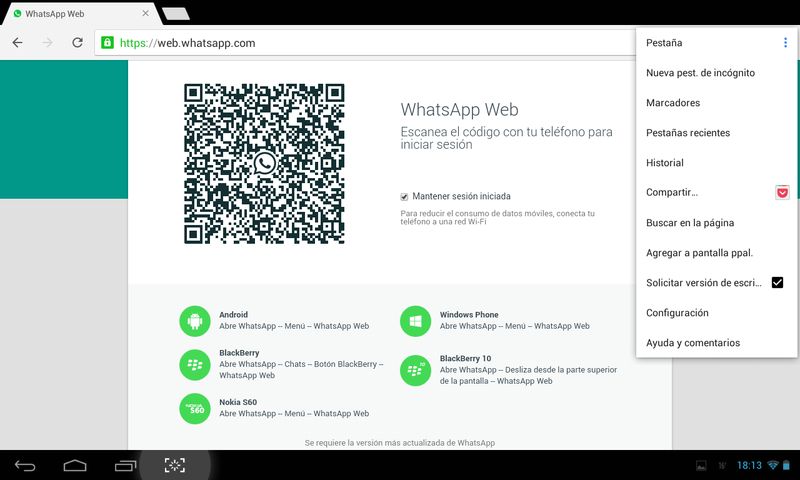Select Agregar a pantalla ppal.
Image resolution: width=800 pixels, height=480 pixels.
click(x=716, y=253)
